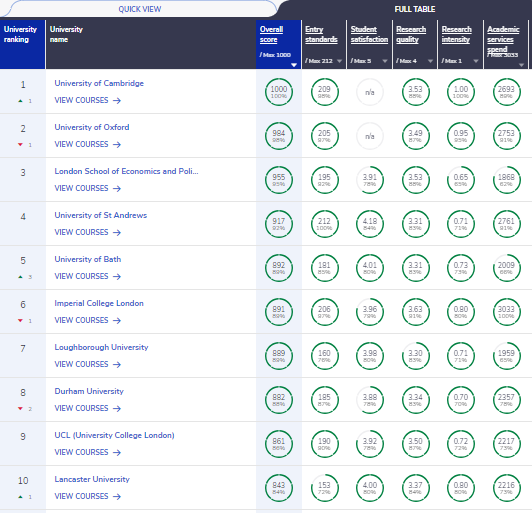View courses for University of Bath

(88, 277)
